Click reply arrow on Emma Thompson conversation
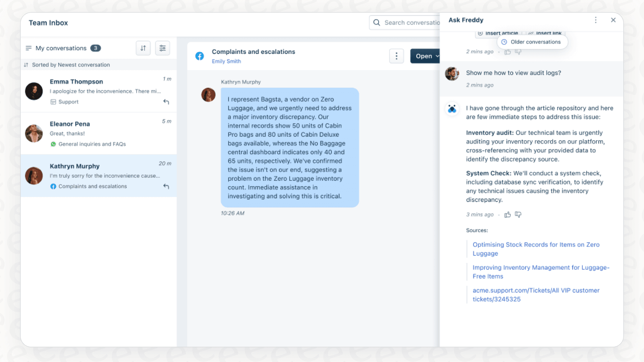Image resolution: width=644 pixels, height=362 pixels. [x=166, y=102]
